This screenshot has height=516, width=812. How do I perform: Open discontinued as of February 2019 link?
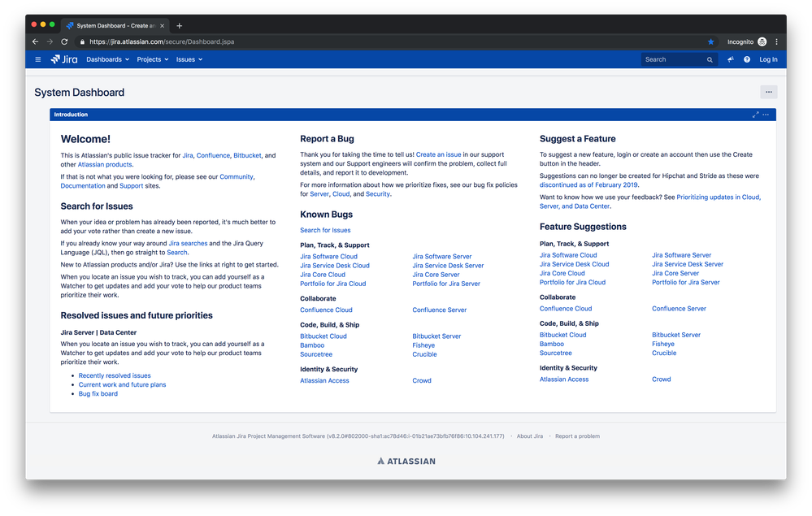point(588,184)
